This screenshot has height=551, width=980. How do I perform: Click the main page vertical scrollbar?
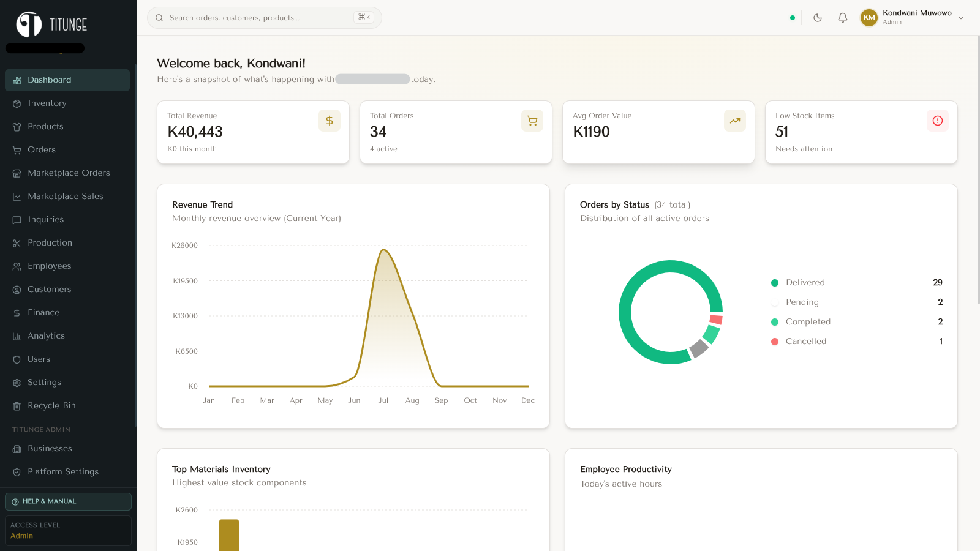point(978,170)
